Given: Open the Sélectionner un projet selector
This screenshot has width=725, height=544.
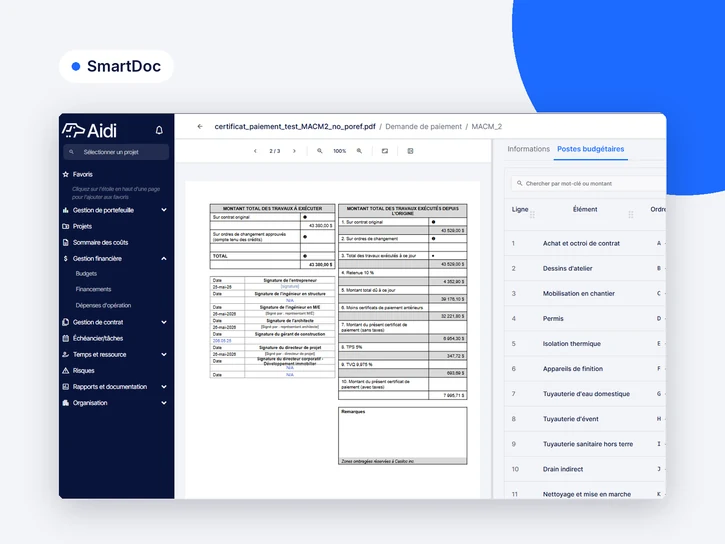Looking at the screenshot, I should [x=116, y=152].
